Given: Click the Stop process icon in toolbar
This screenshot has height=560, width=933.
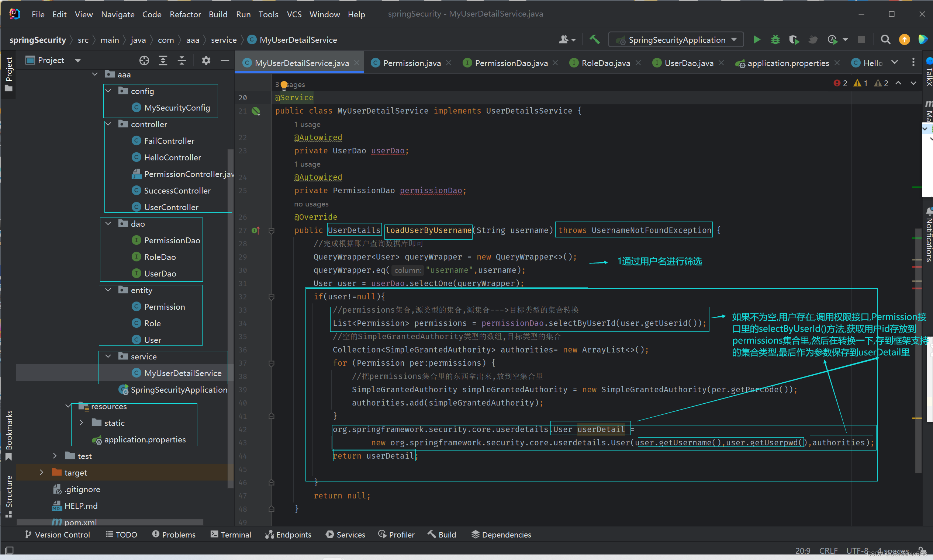Looking at the screenshot, I should (x=861, y=39).
